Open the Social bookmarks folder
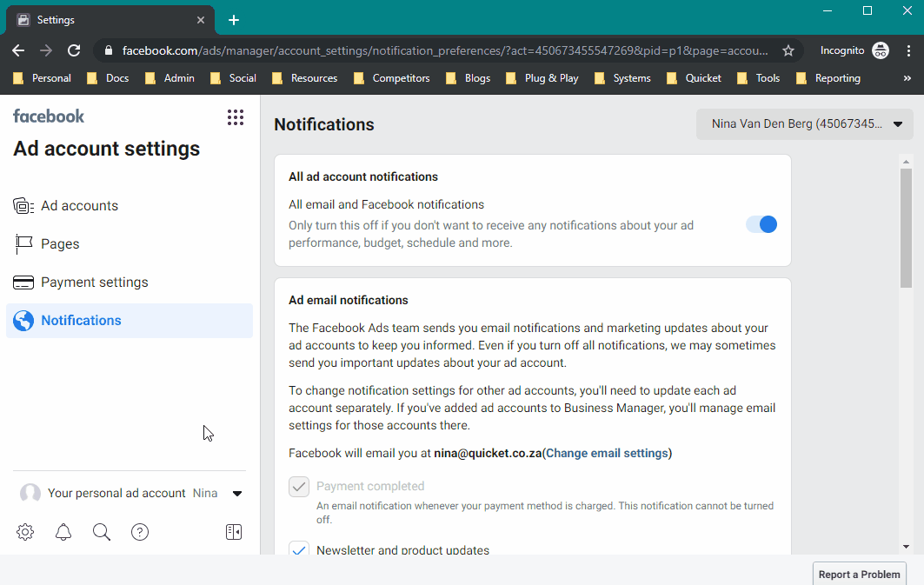The image size is (924, 585). click(233, 78)
